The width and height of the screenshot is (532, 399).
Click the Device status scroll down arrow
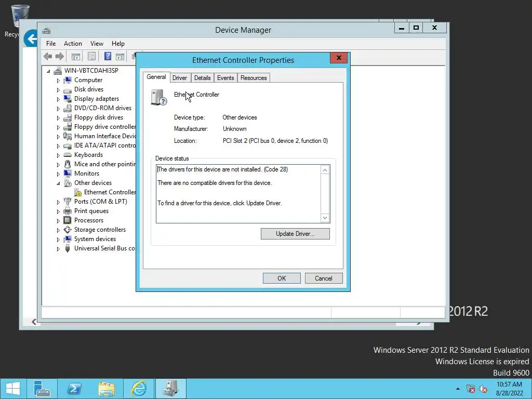325,218
